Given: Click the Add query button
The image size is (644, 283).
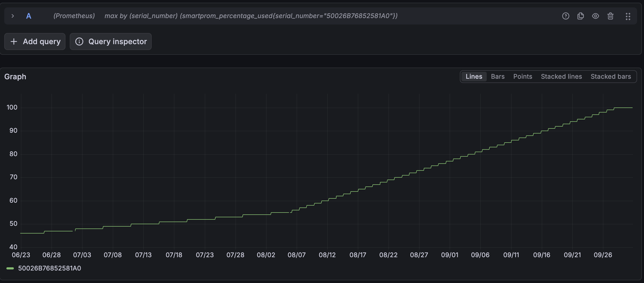Looking at the screenshot, I should coord(35,41).
